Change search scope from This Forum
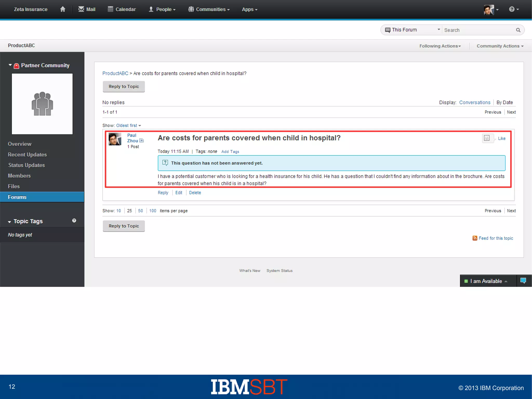Screen dimensions: 532x399 click(412, 30)
